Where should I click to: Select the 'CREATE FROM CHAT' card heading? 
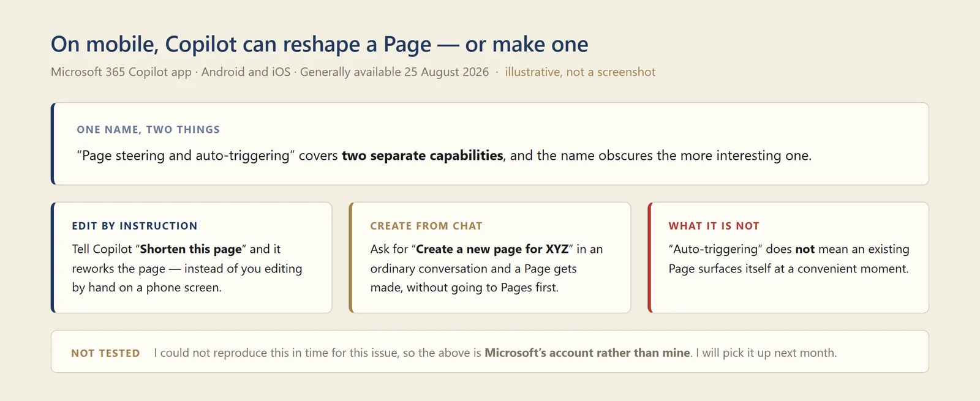[426, 226]
